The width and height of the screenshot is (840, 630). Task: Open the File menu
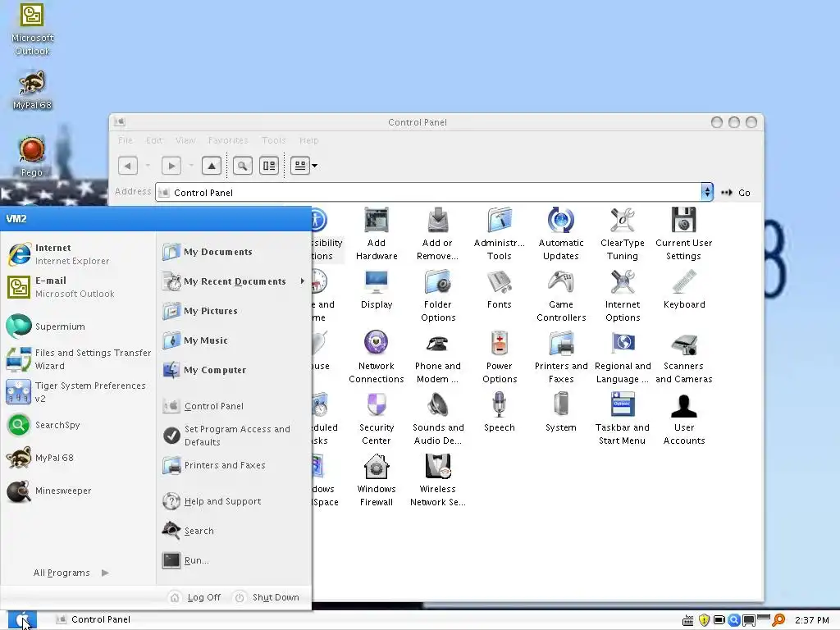click(x=126, y=140)
